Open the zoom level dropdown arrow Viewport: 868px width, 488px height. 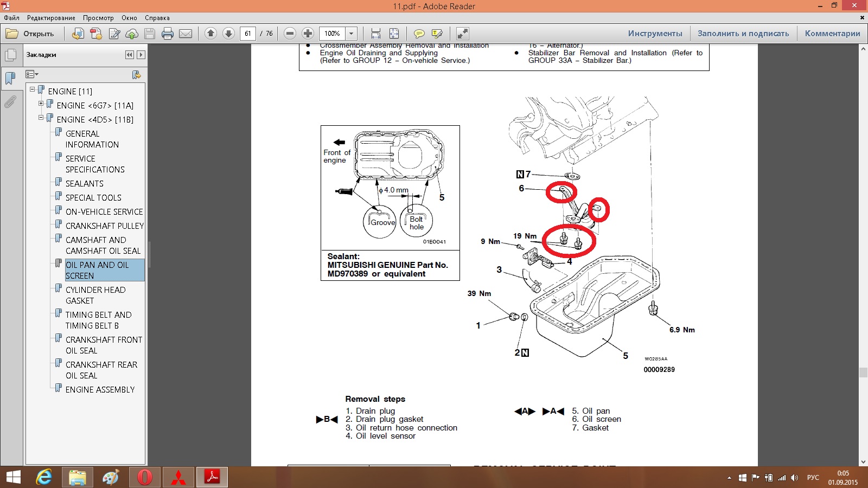[352, 34]
